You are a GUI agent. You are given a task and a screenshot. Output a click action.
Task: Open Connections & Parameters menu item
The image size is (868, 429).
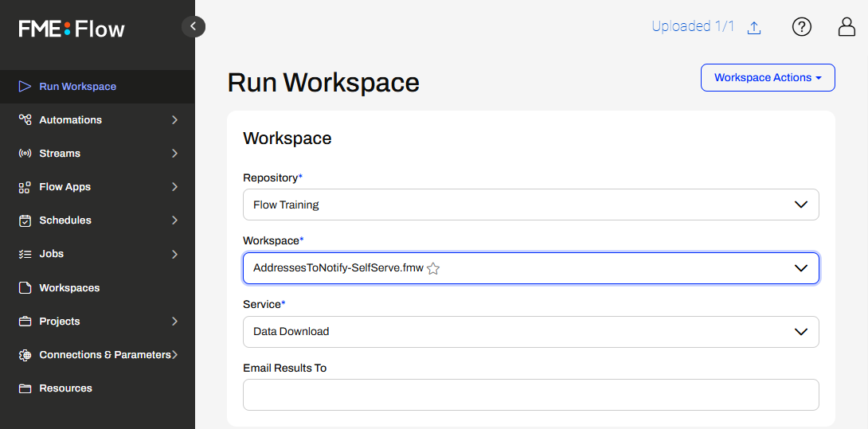(97, 355)
